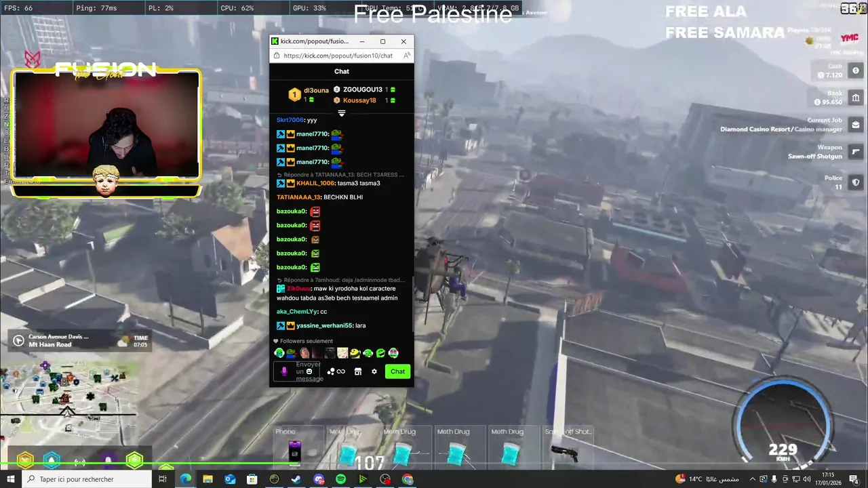Open Task View on taskbar
Image resolution: width=868 pixels, height=488 pixels.
(163, 479)
